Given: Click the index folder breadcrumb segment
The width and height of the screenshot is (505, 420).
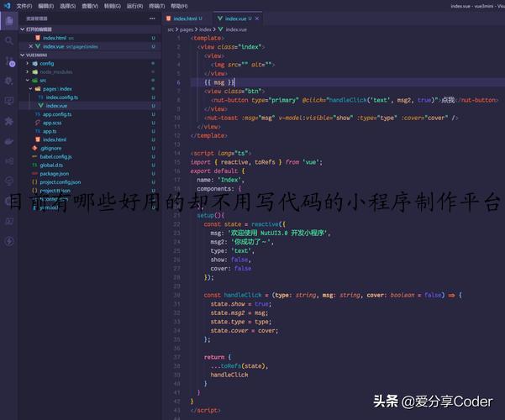Looking at the screenshot, I should point(205,29).
